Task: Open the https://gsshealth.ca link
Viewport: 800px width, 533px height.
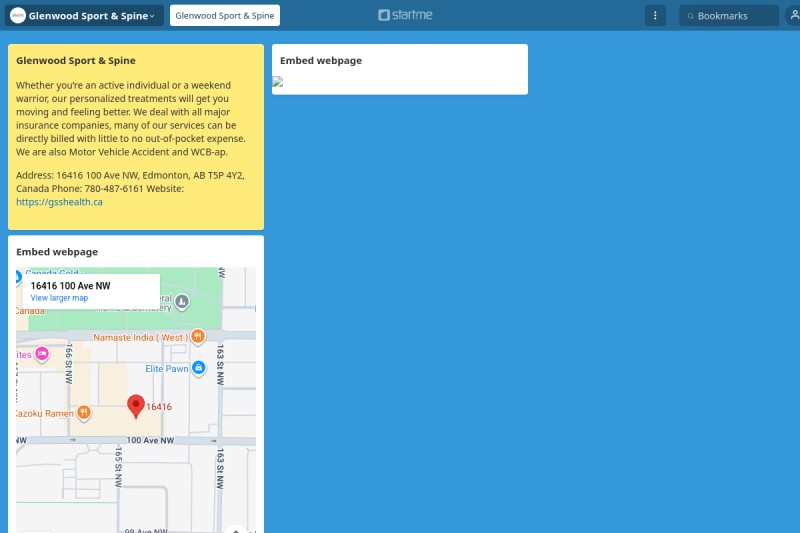Action: [59, 202]
